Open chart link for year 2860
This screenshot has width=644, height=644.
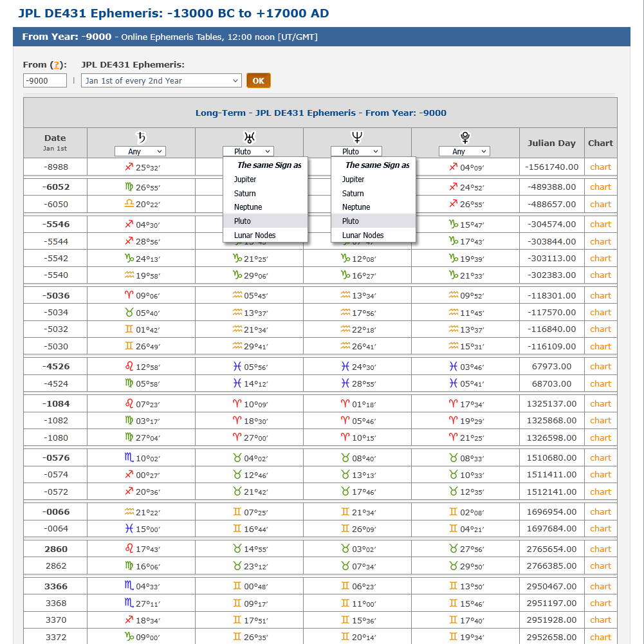pyautogui.click(x=600, y=549)
